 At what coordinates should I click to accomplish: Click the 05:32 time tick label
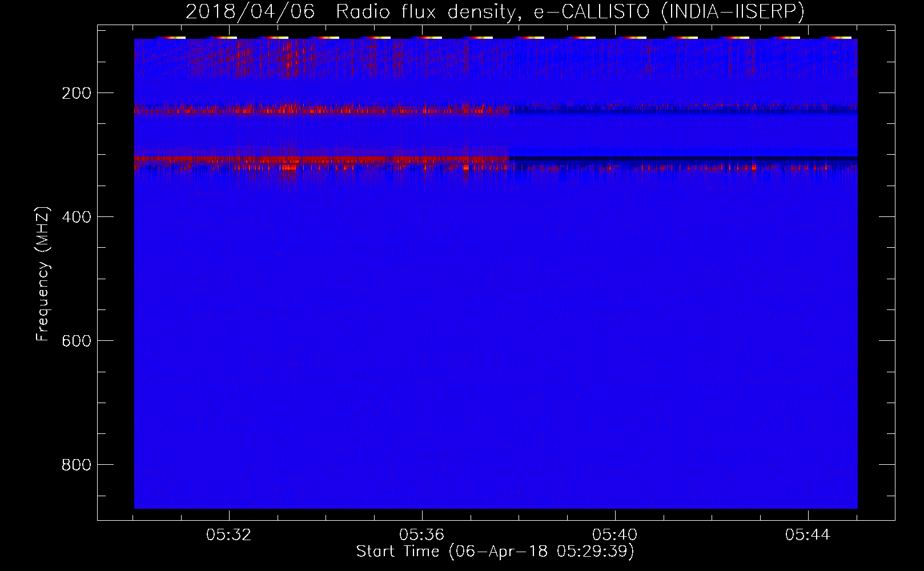[x=229, y=535]
